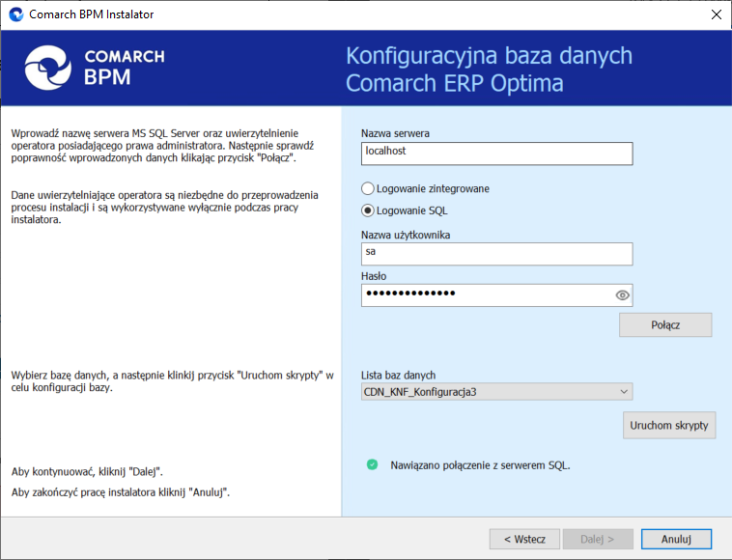Click the Uruchom skrypty button
The image size is (732, 560).
tap(669, 425)
